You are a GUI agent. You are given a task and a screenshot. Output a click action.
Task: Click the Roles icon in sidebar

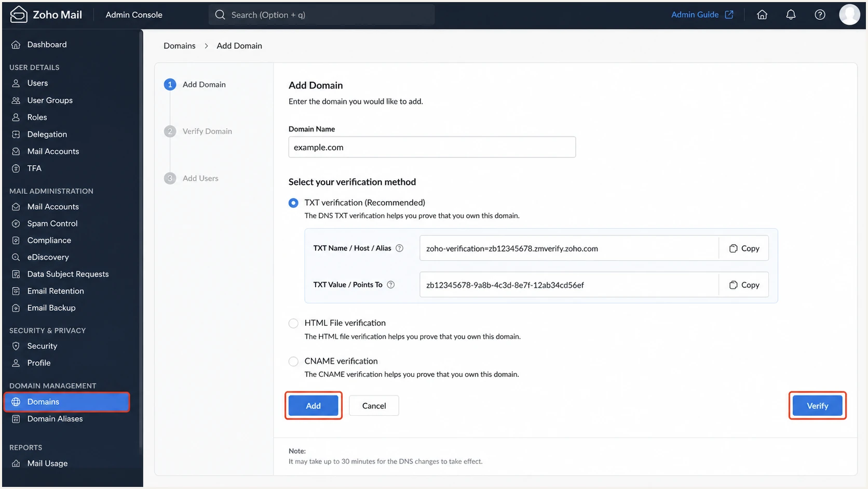click(16, 117)
